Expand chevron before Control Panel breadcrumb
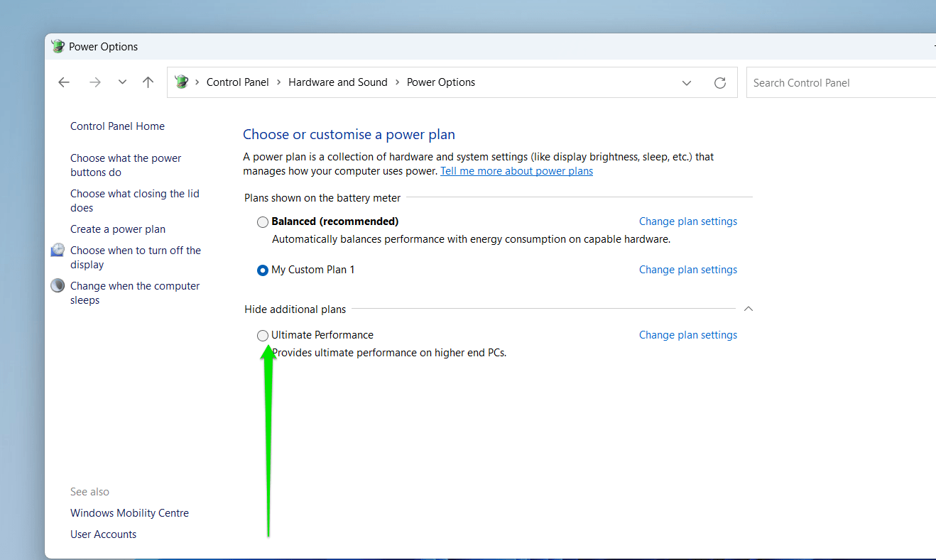The width and height of the screenshot is (936, 560). point(197,82)
